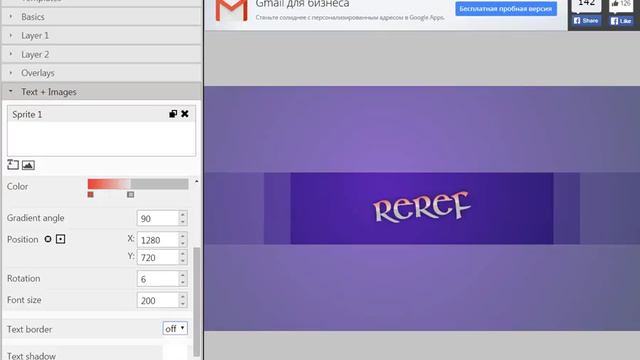Click the Text shadow label
640x360 pixels.
[31, 356]
